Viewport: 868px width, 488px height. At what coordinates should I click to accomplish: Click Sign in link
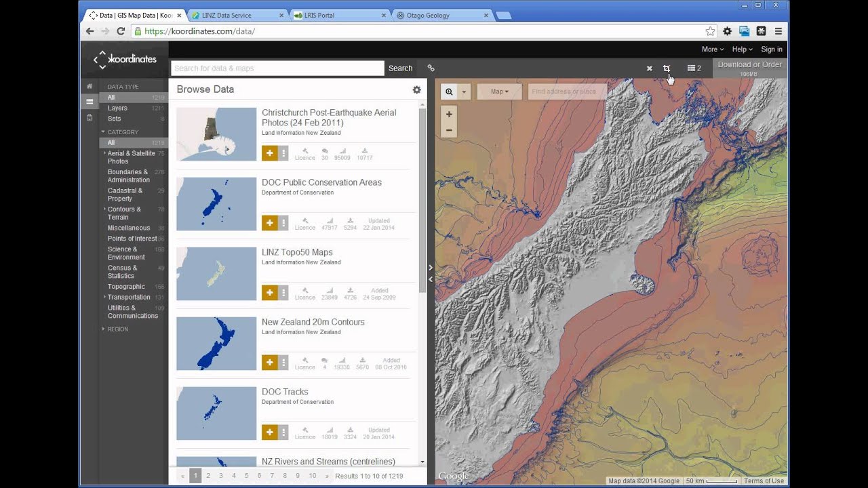point(772,49)
